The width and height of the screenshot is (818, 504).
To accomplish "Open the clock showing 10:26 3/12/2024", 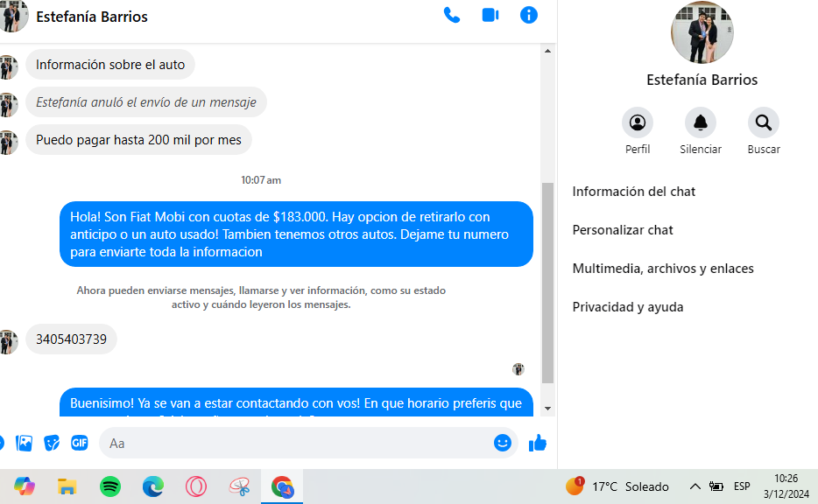I will [786, 486].
